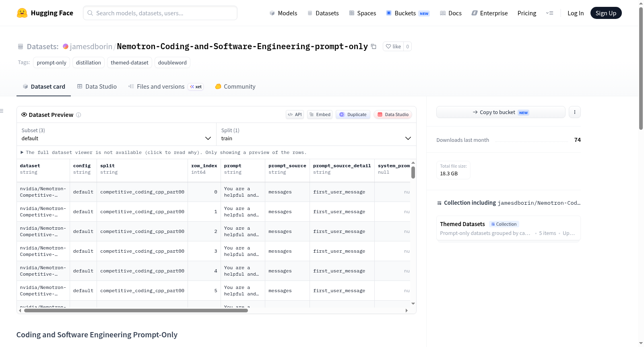Viewport: 644px width, 347px height.
Task: Click the table scroll down arrow
Action: click(413, 304)
